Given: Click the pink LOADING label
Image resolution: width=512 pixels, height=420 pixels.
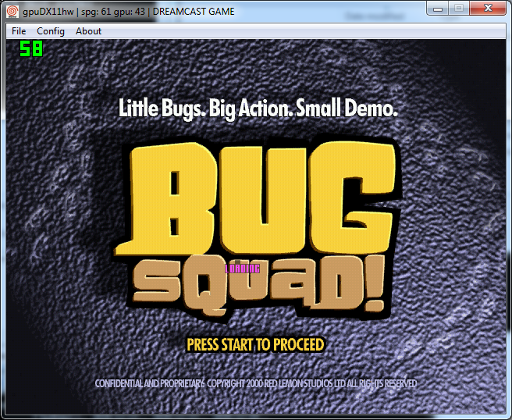Looking at the screenshot, I should point(243,269).
